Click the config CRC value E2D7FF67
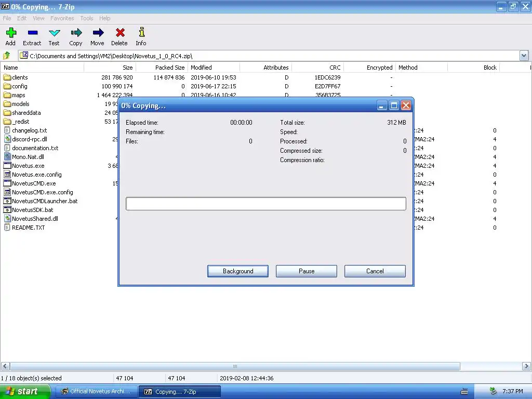The image size is (532, 399). [327, 86]
